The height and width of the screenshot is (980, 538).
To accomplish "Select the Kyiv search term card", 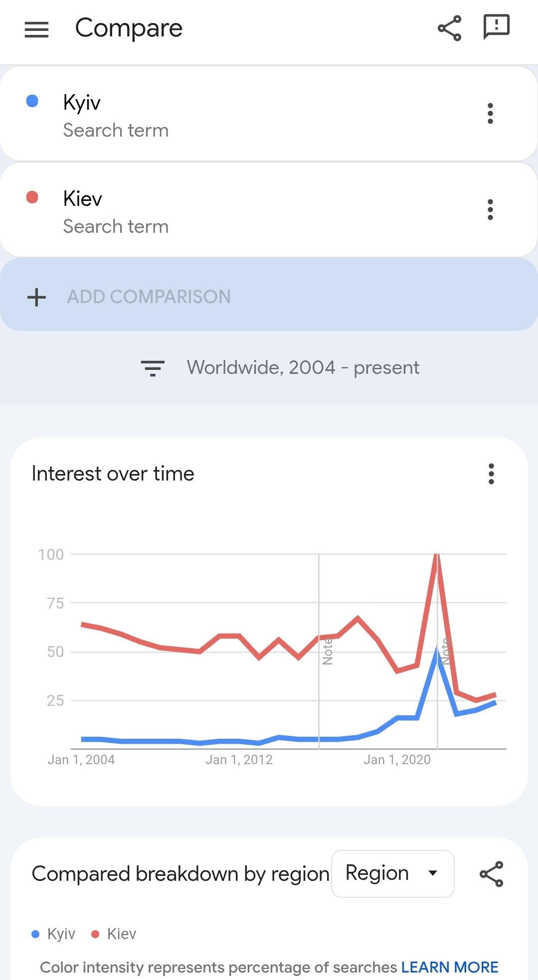I will click(249, 114).
